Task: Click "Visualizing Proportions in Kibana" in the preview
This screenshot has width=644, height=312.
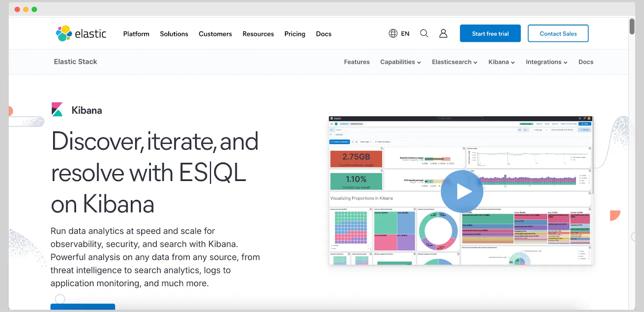Action: [361, 198]
